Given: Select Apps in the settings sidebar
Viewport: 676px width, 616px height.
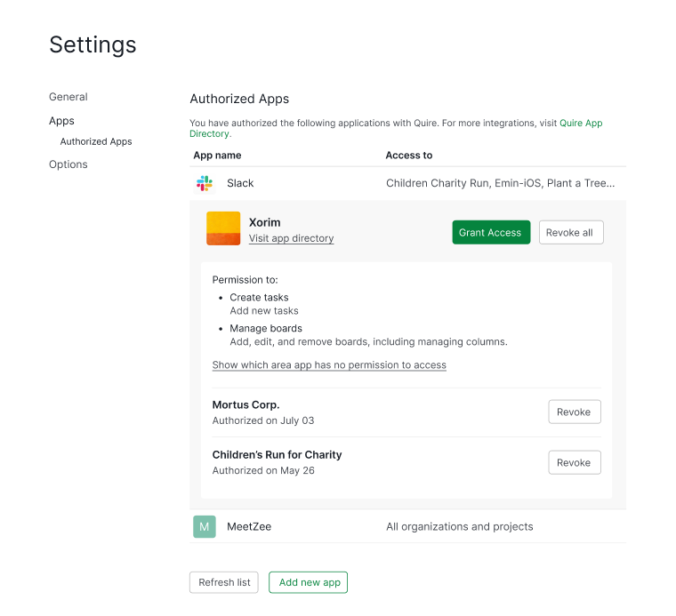Looking at the screenshot, I should point(61,121).
